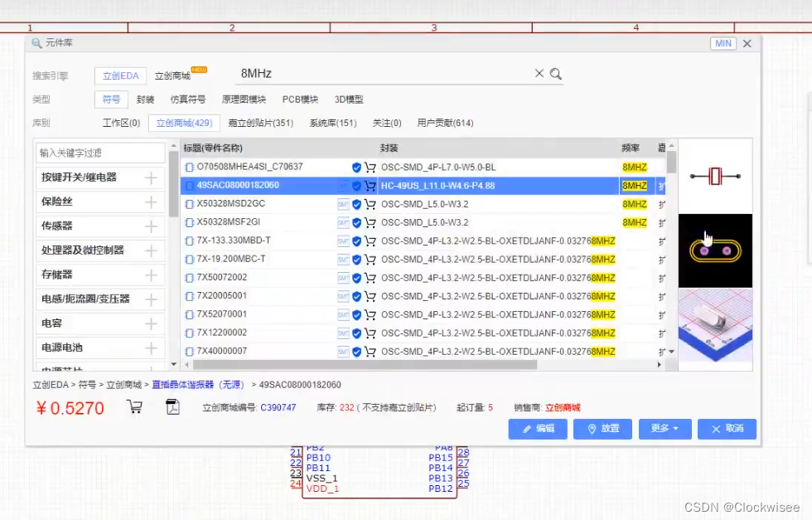Click the PCB footprint preview thumbnail
Image resolution: width=812 pixels, height=520 pixels.
point(715,251)
